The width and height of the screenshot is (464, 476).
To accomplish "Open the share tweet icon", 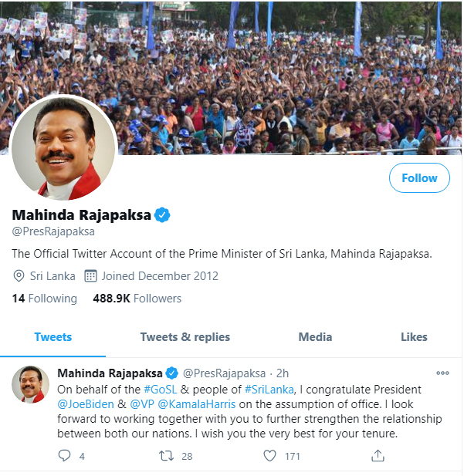I will [378, 456].
